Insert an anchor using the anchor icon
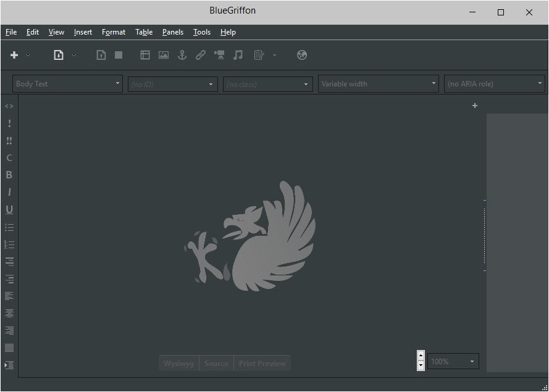Image resolution: width=549 pixels, height=392 pixels. tap(182, 55)
